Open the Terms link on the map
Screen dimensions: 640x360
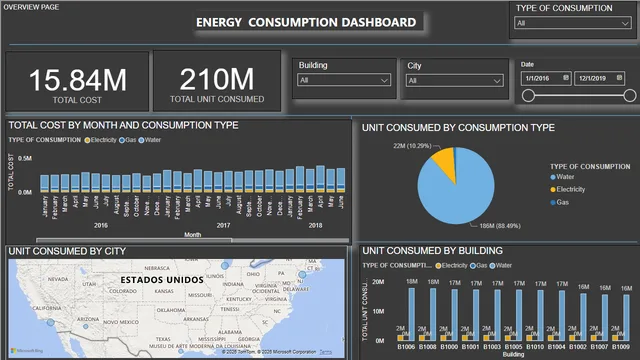(325, 352)
